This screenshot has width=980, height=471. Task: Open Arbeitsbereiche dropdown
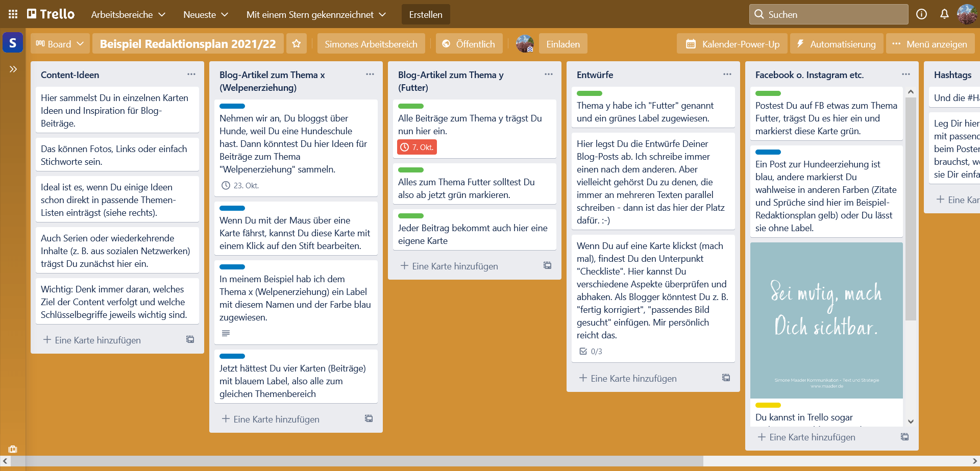pyautogui.click(x=128, y=14)
